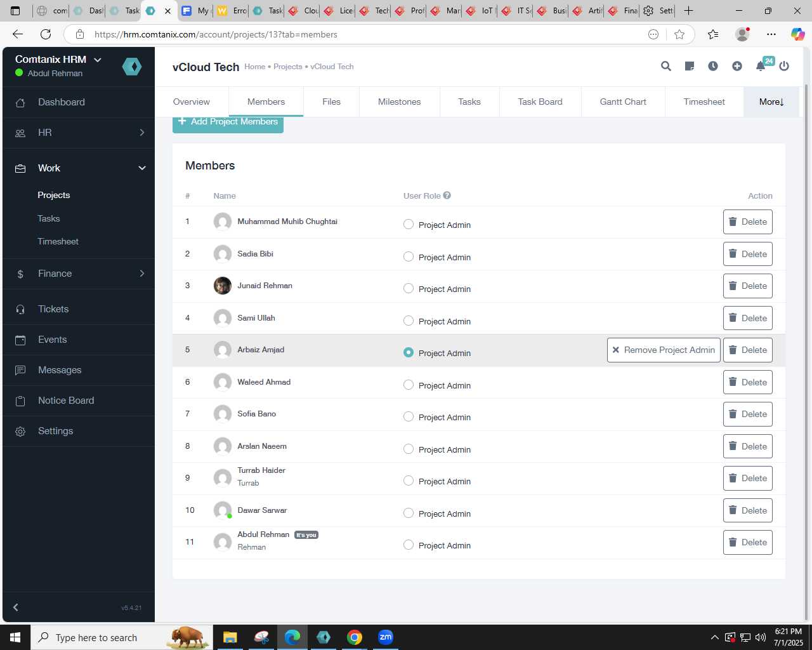
Task: Open the notifications bell with badge 24
Action: tap(761, 66)
